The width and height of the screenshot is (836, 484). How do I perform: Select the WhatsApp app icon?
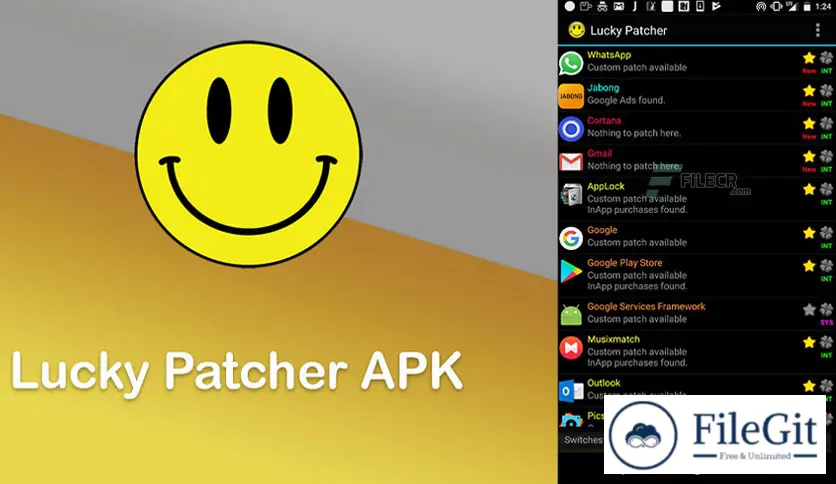[571, 63]
